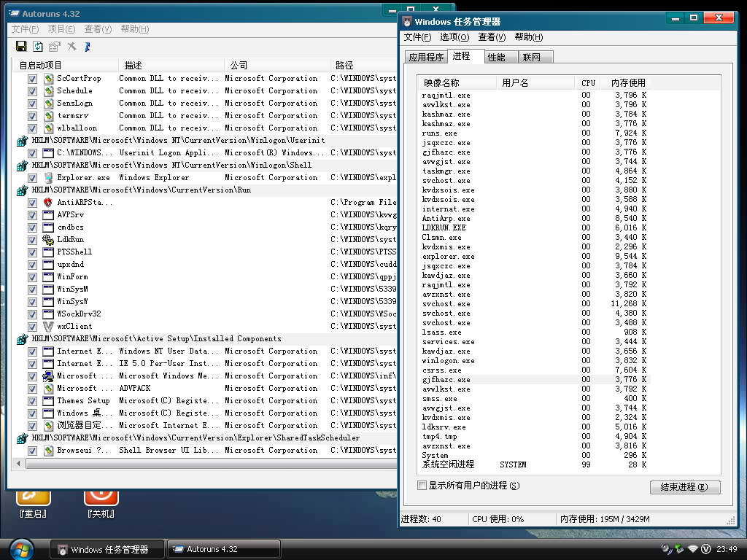
Task: Uncheck the termsrv autostart entry
Action: 32,116
